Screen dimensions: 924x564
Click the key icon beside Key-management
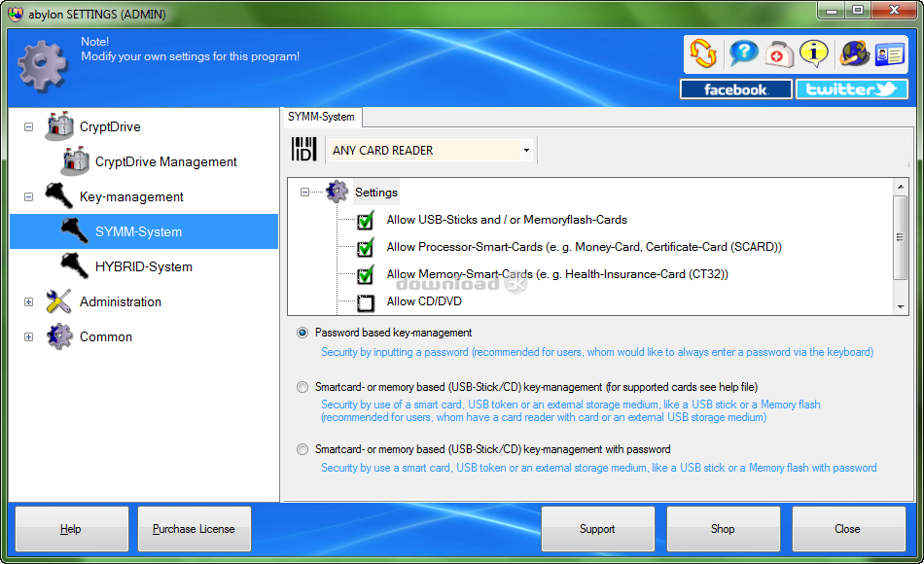tap(59, 195)
